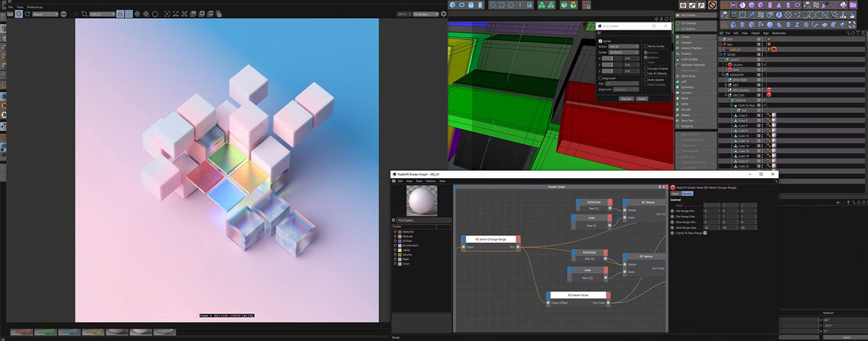Collapse the GEOMETRY tree item
Screen dimensions: 868x341
[x=723, y=75]
